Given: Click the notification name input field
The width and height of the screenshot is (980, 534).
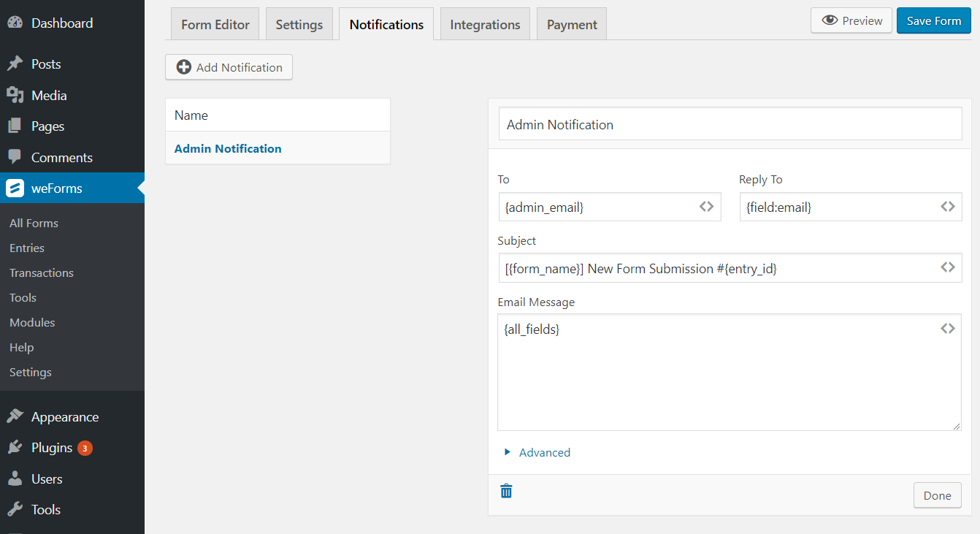Looking at the screenshot, I should coord(730,124).
